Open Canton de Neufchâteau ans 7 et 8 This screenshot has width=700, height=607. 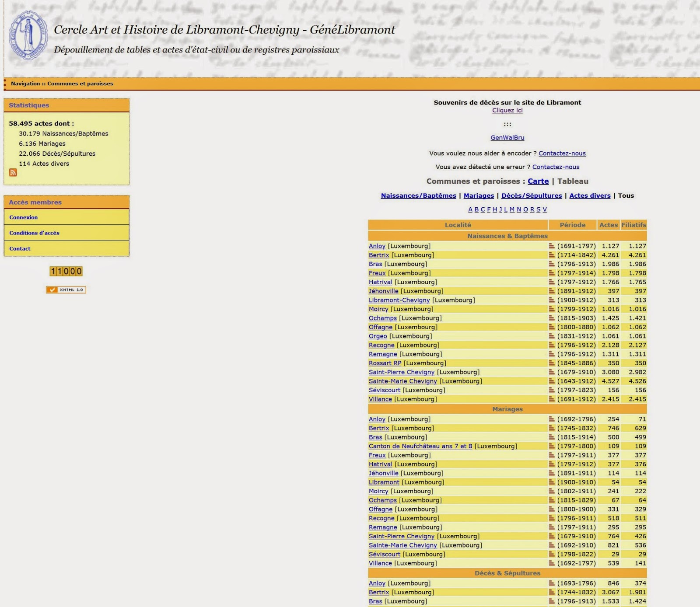click(420, 446)
